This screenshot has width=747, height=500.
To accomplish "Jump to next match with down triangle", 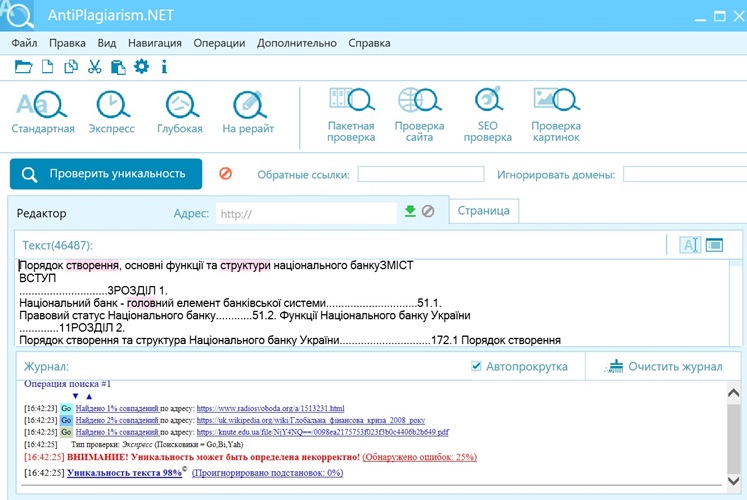I will pos(75,396).
